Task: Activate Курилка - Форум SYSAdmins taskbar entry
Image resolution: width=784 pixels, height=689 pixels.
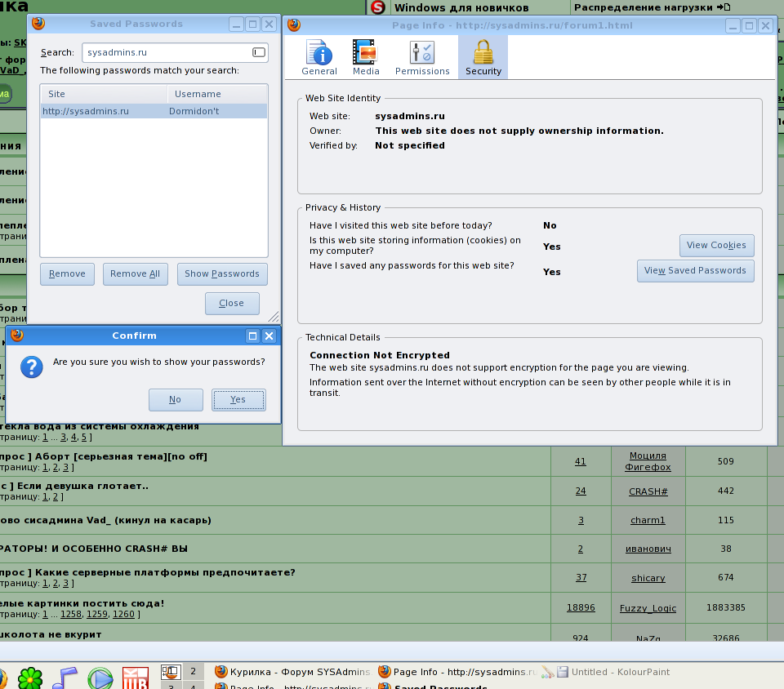Action: tap(293, 672)
